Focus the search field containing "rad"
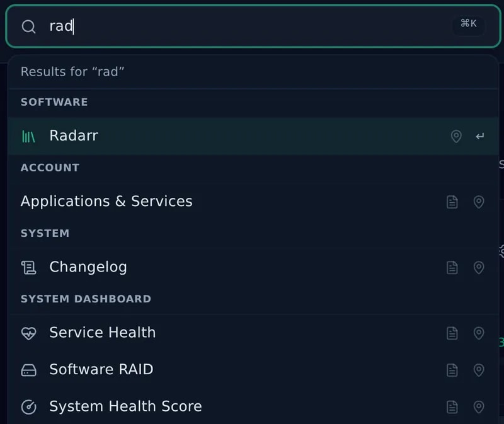Screen dimensions: 504x424 (x=253, y=26)
